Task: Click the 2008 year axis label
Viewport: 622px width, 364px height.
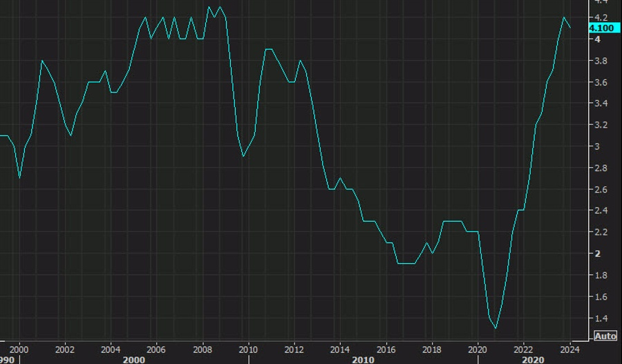Action: click(x=202, y=349)
